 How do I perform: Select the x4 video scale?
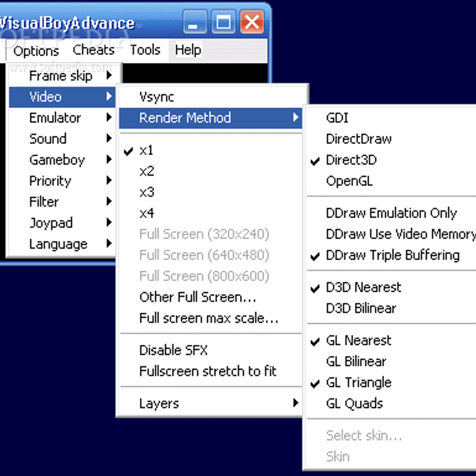pyautogui.click(x=211, y=213)
